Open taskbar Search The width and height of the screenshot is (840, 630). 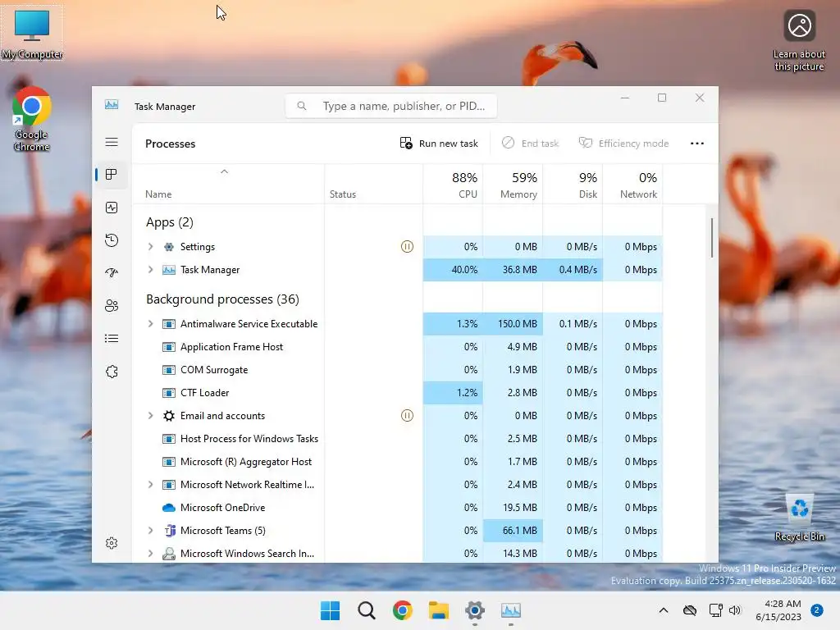coord(367,610)
